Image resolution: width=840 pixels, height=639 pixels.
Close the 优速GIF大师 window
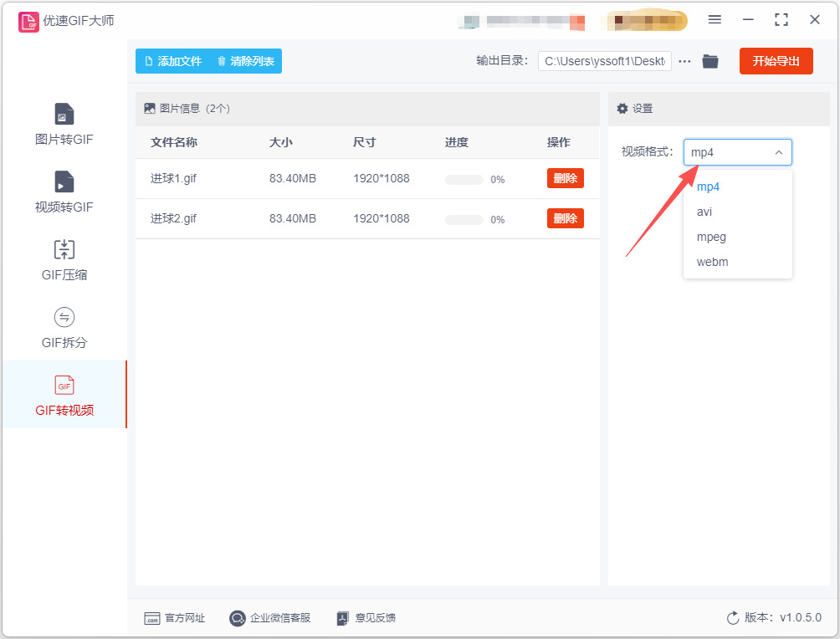click(814, 20)
